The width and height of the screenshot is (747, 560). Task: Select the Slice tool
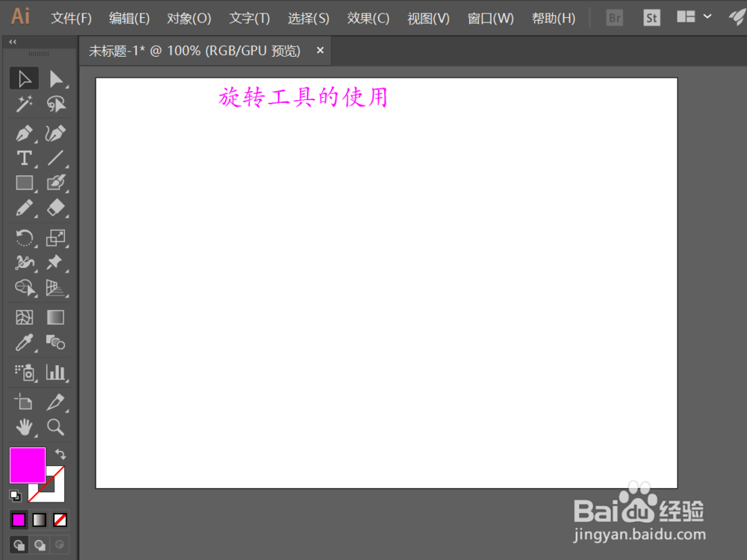[x=56, y=402]
